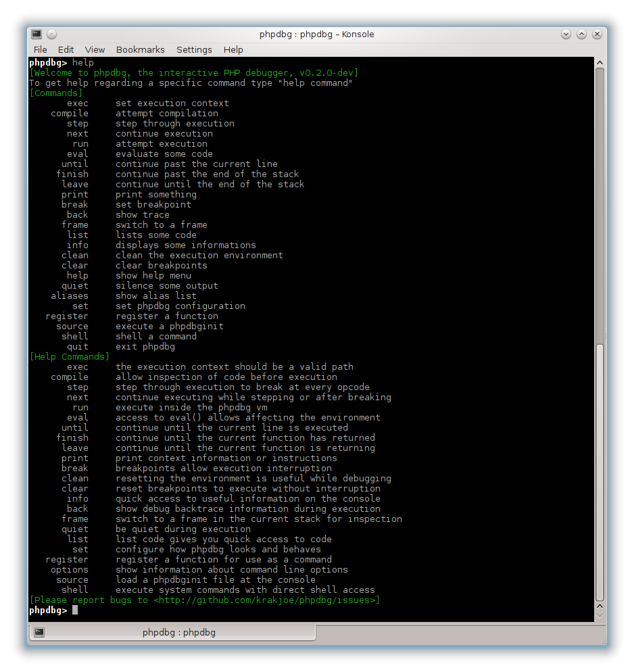Click the down arrow at the scrollbar's bottom

[600, 615]
